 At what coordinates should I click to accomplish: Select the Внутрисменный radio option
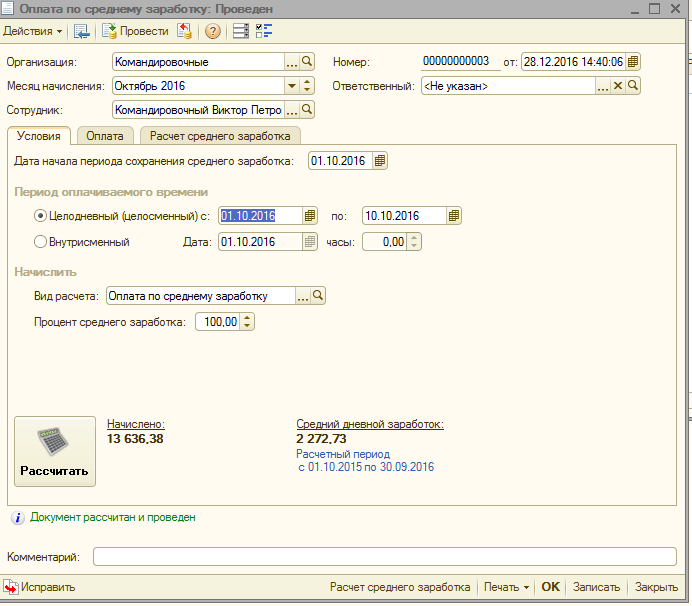pyautogui.click(x=40, y=241)
